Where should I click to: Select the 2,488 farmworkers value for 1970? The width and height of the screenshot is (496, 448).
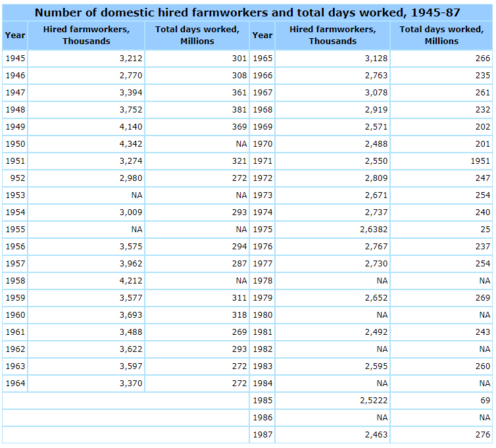(376, 144)
